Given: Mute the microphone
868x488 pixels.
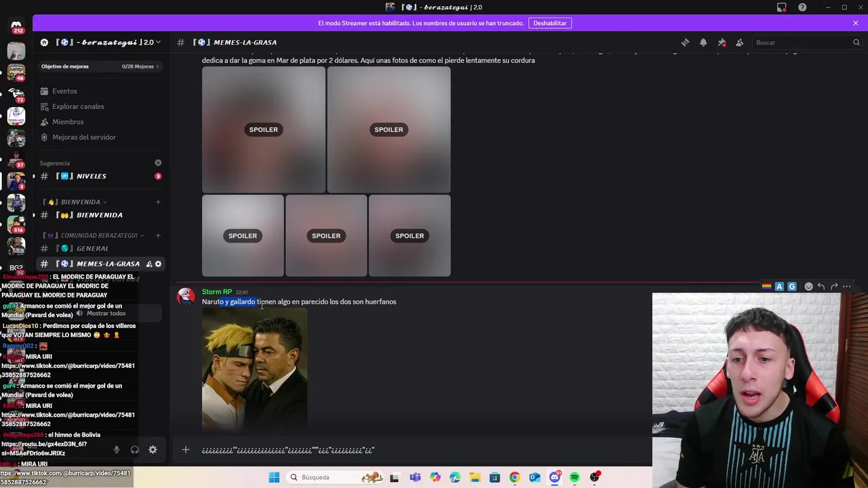Looking at the screenshot, I should coord(116,449).
